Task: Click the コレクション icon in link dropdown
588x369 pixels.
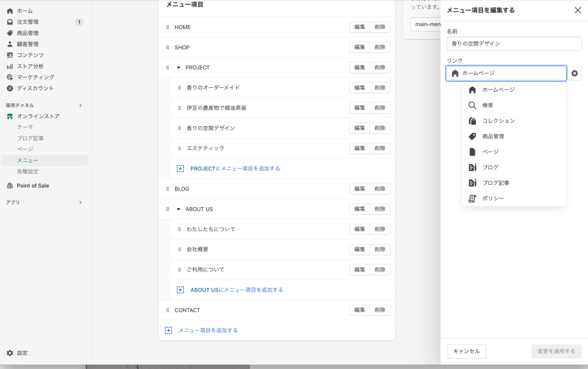Action: 473,121
